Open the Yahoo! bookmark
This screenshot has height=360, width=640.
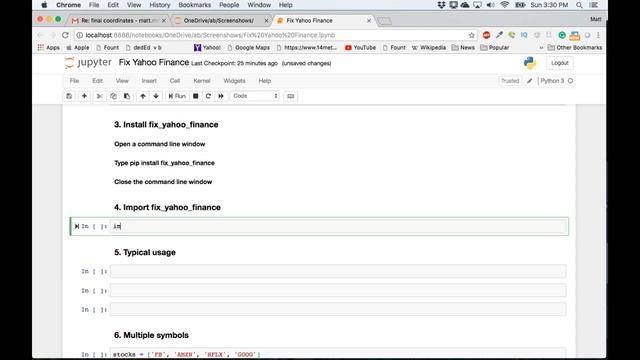(x=207, y=47)
